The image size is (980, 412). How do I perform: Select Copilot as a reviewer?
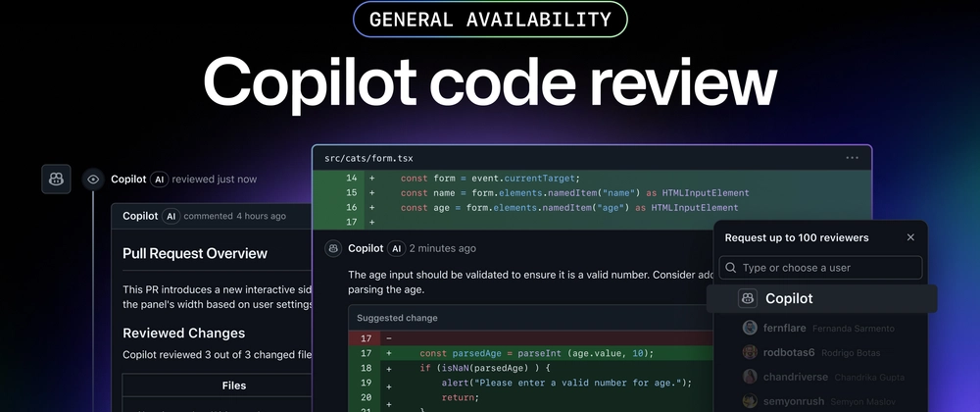click(821, 299)
